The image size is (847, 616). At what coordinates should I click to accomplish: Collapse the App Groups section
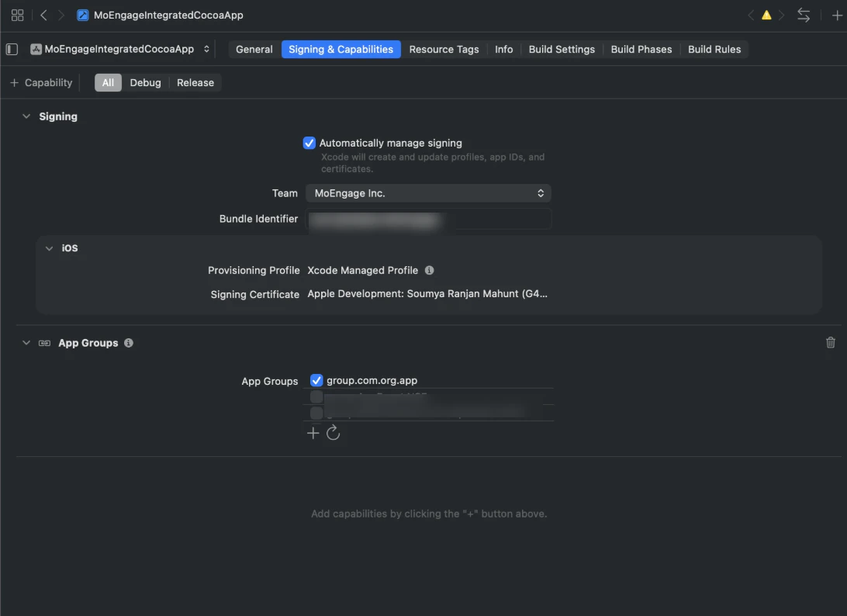click(26, 343)
